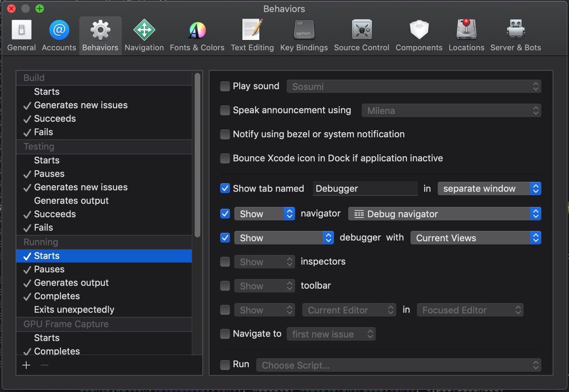Enable Bounce Xcode icon in Dock checkbox
569x392 pixels.
coord(225,158)
